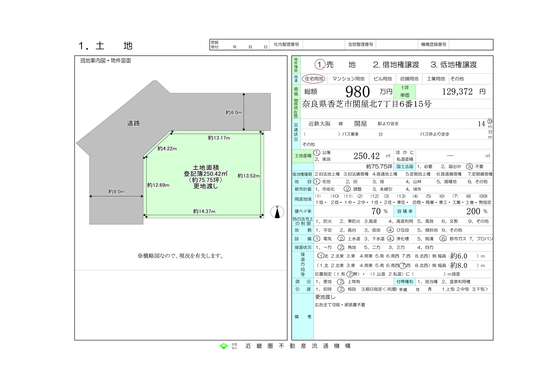This screenshot has height=392, width=555.
Task: Select circled 不要 for 国土法届
Action: coord(475,167)
